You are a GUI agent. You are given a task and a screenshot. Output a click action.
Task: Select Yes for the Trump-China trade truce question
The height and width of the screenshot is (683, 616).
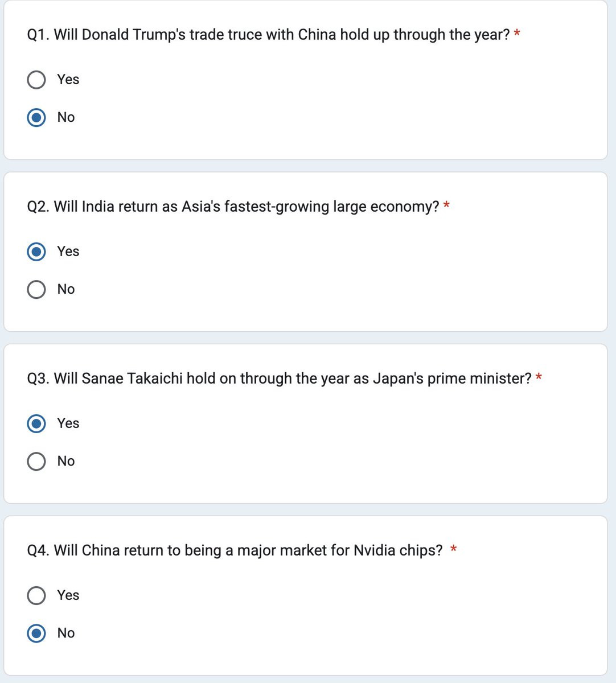pyautogui.click(x=36, y=80)
